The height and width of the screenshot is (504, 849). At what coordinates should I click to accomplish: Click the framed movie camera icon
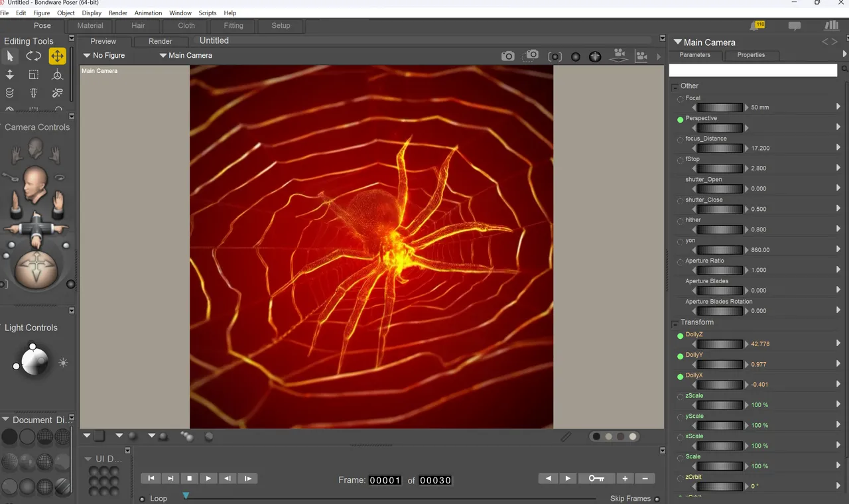[641, 56]
